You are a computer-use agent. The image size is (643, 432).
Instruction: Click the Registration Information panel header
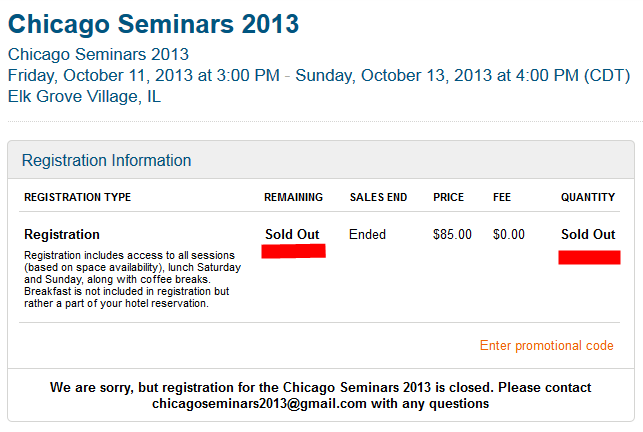click(107, 160)
